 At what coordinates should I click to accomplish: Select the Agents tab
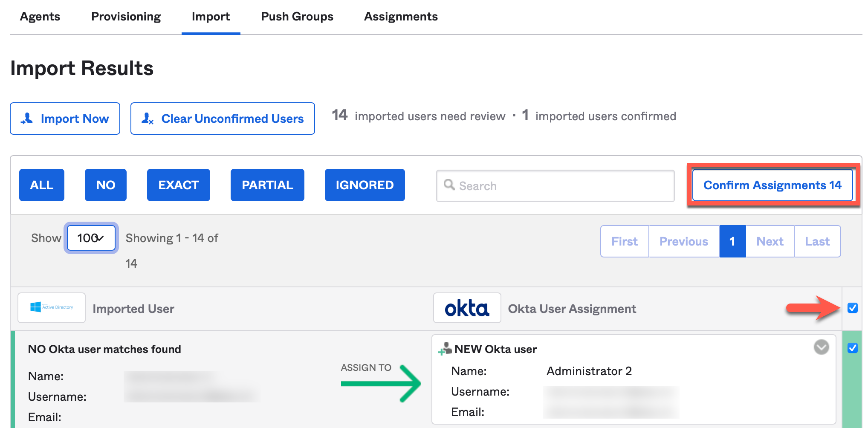pyautogui.click(x=40, y=17)
